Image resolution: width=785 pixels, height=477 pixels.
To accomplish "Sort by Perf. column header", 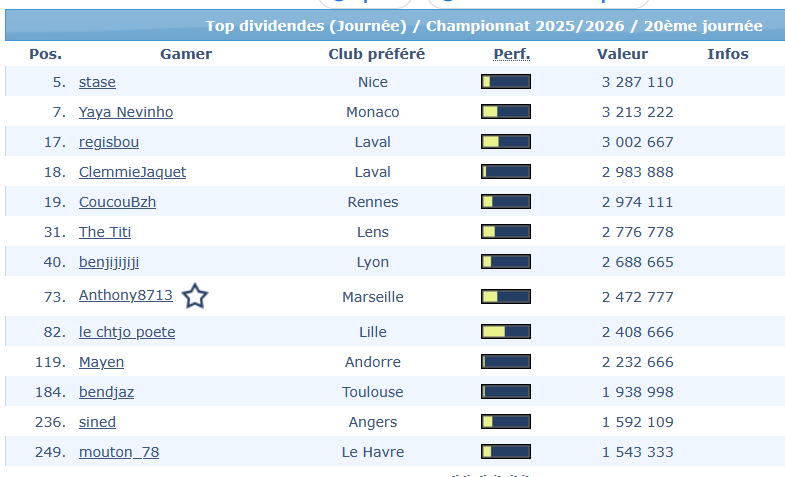I will (x=512, y=54).
